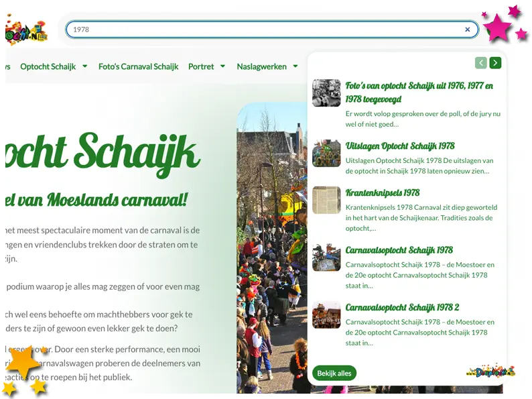Clear the search field with the X icon
This screenshot has width=532, height=399.
pyautogui.click(x=468, y=30)
